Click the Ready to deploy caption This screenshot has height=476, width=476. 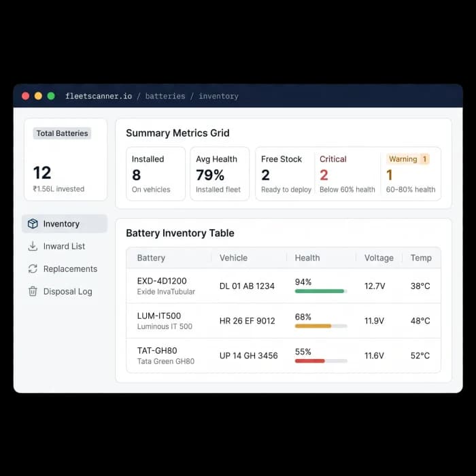tap(286, 190)
